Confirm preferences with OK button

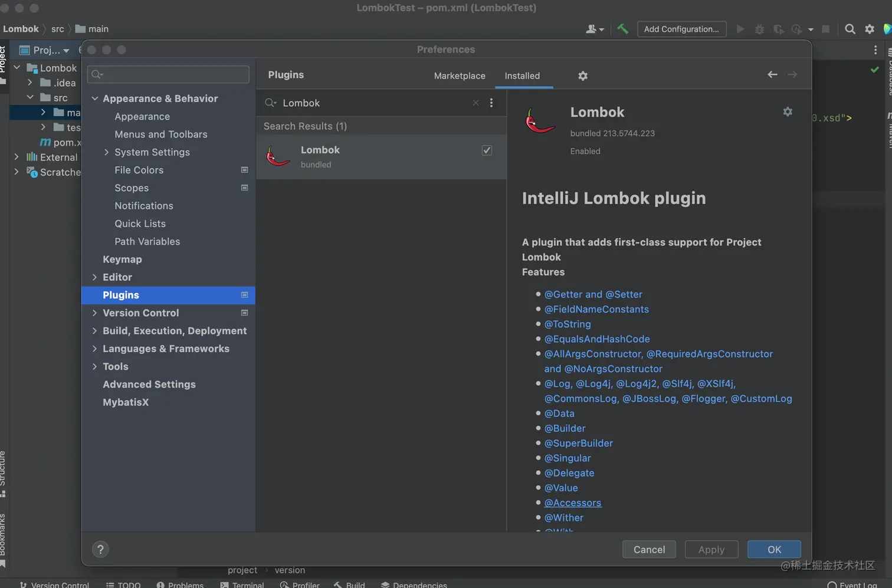[774, 549]
